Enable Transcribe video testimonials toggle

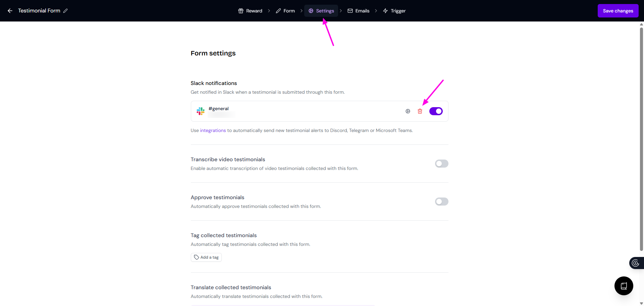click(x=441, y=164)
